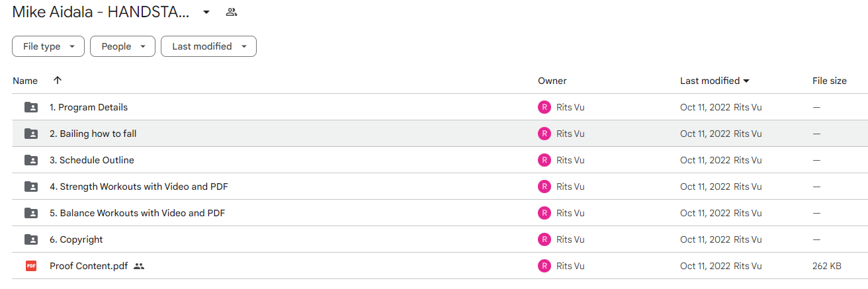This screenshot has height=289, width=868.
Task: Click the shared folder people icon beside title
Action: tap(231, 12)
